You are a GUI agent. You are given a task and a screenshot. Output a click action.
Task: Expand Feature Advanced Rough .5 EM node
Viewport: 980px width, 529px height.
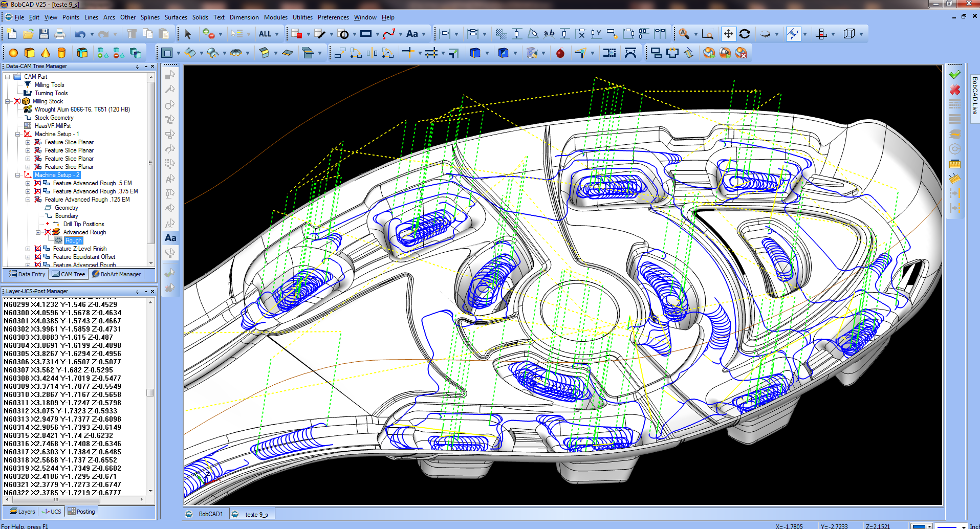[28, 183]
